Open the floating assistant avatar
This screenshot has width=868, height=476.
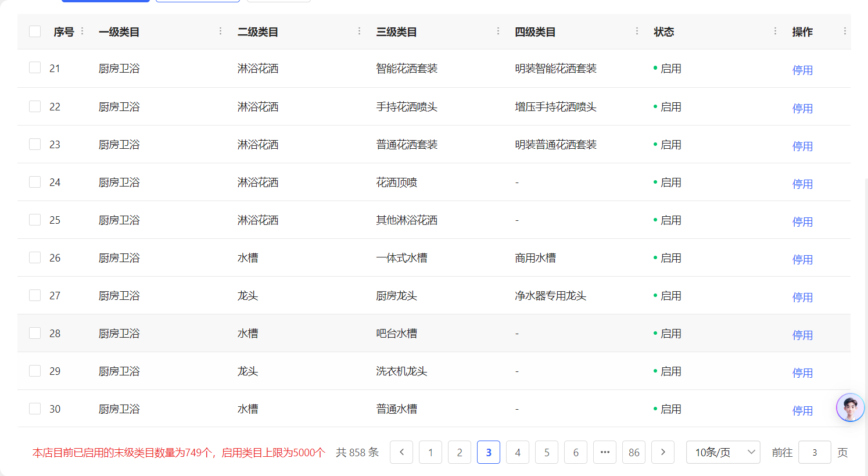click(x=850, y=407)
